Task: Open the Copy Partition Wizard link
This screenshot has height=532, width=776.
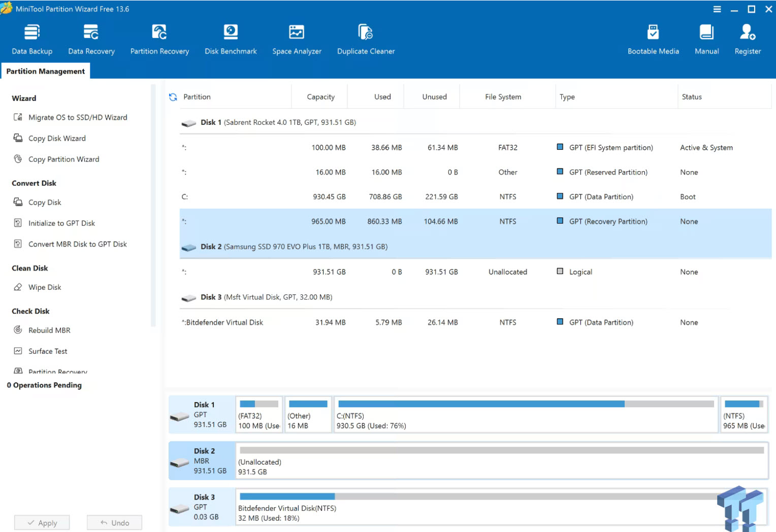Action: (x=64, y=159)
